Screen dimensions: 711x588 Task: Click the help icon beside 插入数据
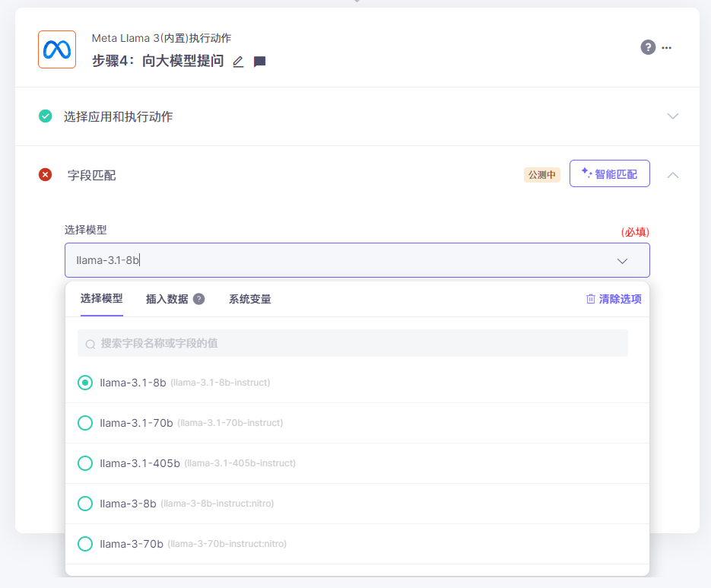coord(199,299)
